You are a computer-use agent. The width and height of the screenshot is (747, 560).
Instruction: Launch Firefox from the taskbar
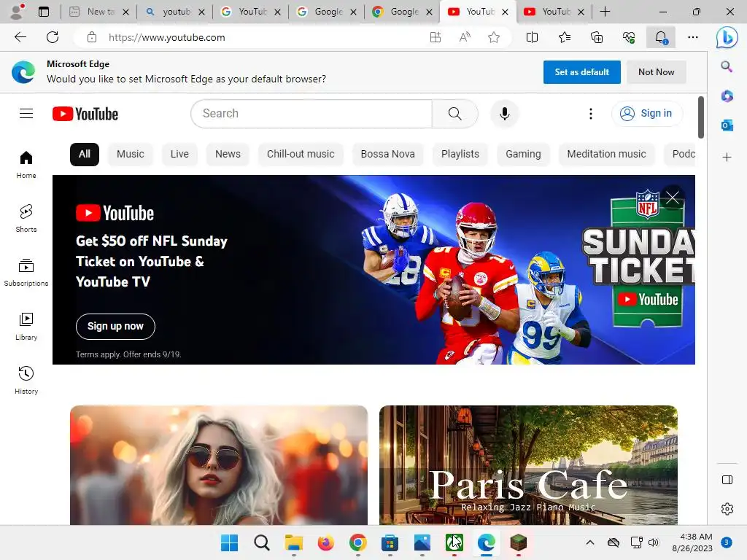pos(326,542)
